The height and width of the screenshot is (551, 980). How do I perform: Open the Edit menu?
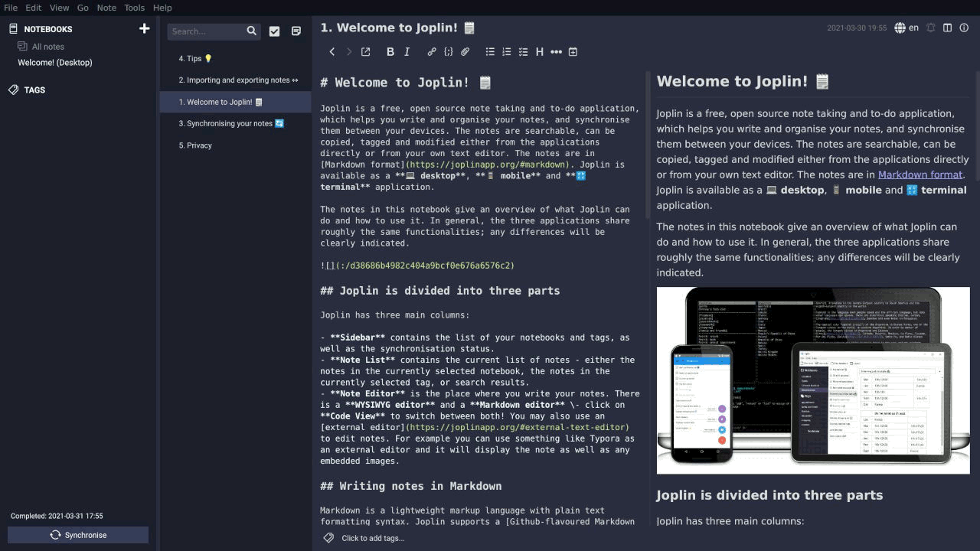point(34,8)
